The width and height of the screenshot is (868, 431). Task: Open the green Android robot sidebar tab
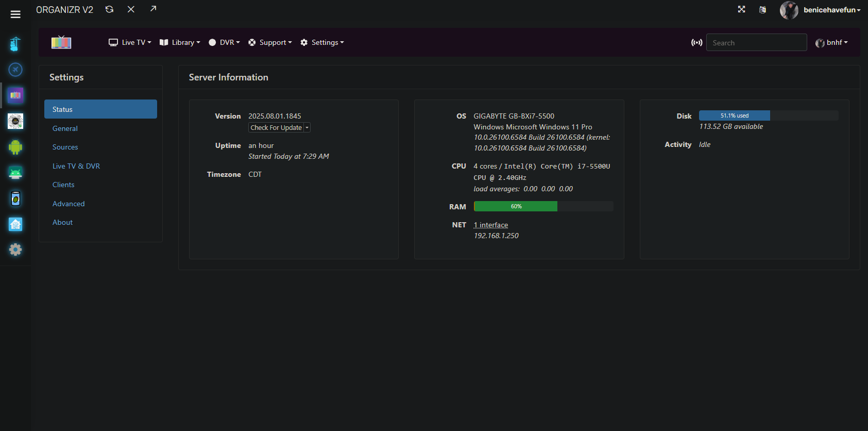click(15, 147)
